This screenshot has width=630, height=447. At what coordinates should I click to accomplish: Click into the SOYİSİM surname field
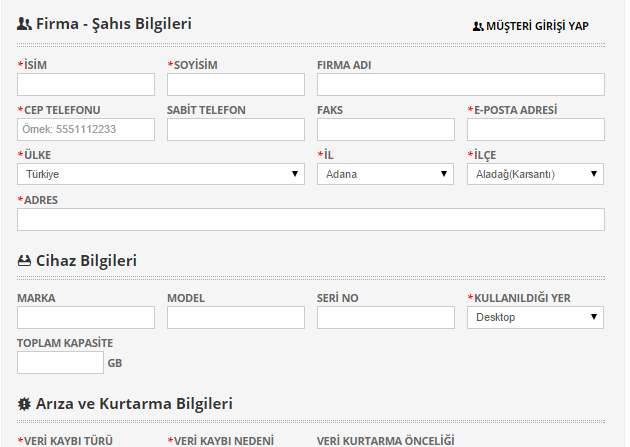click(236, 84)
